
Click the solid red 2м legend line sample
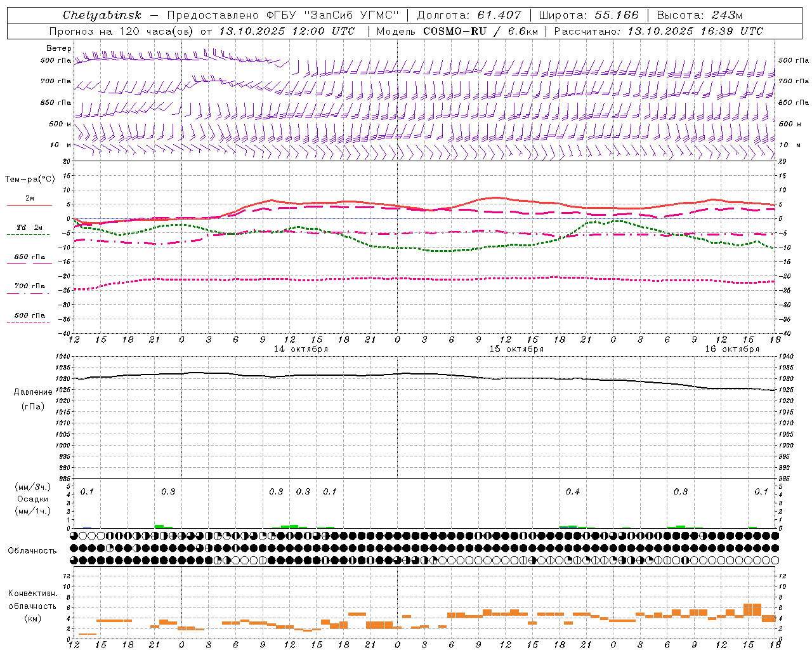[29, 205]
